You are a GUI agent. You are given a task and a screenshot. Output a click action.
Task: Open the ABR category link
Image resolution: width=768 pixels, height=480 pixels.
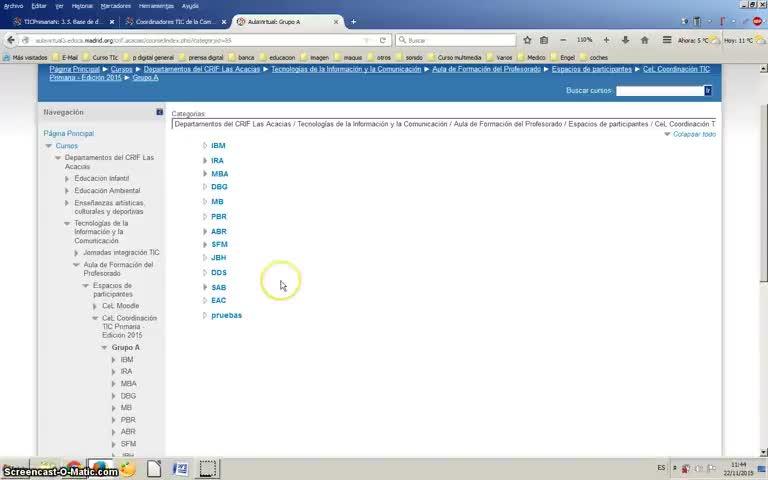coord(218,231)
